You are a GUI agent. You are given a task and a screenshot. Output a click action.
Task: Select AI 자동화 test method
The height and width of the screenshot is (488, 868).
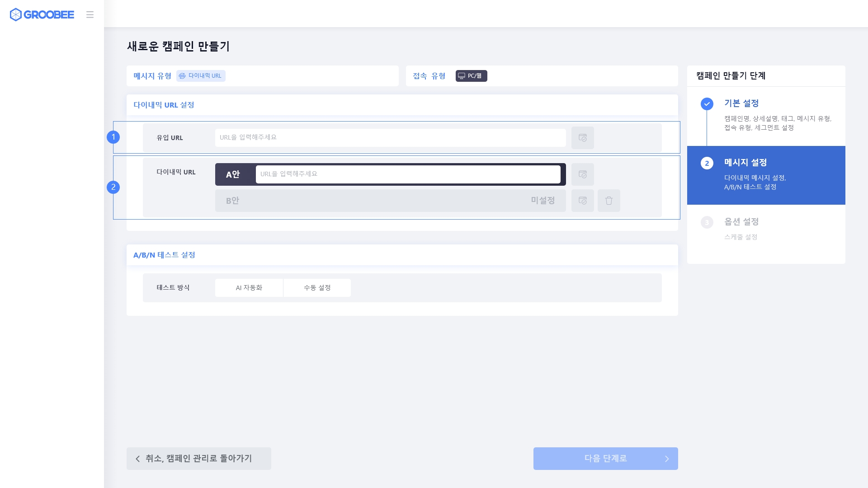point(249,288)
